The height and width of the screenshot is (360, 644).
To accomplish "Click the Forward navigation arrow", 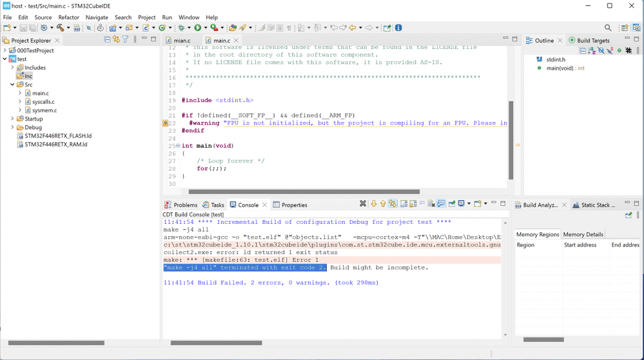I will point(369,28).
